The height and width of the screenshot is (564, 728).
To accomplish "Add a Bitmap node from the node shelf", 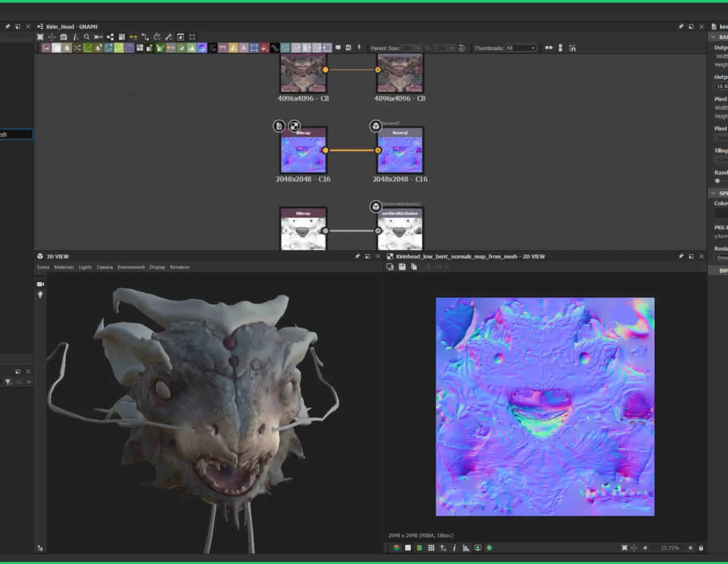I will click(x=46, y=48).
